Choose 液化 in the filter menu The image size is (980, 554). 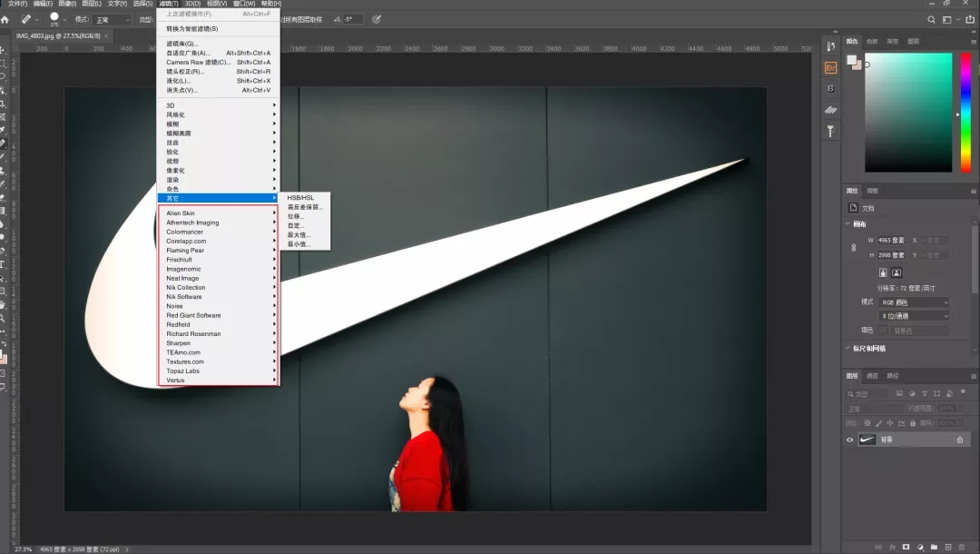(218, 81)
